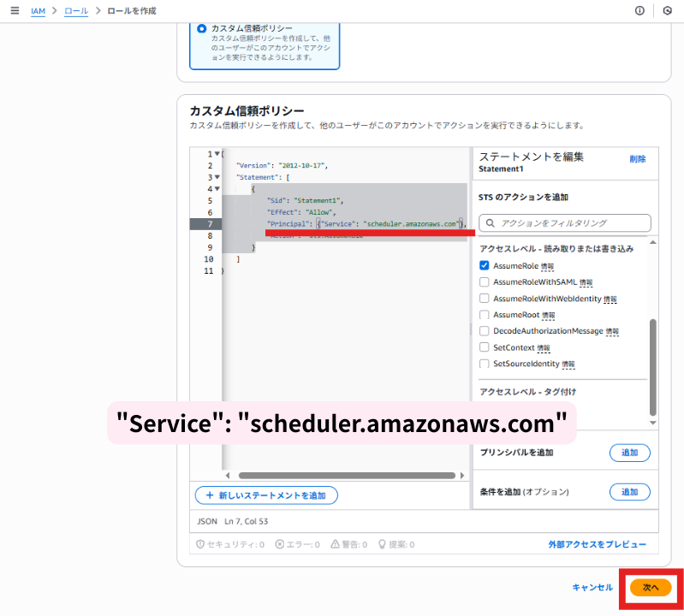Click the editor horizontal scroll-right arrow
The width and height of the screenshot is (684, 616).
[462, 476]
